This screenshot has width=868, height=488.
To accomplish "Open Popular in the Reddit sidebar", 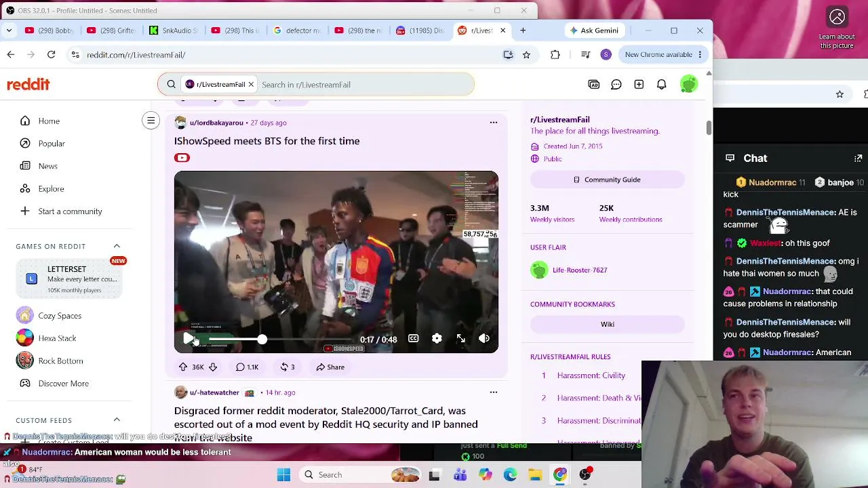I will [52, 144].
